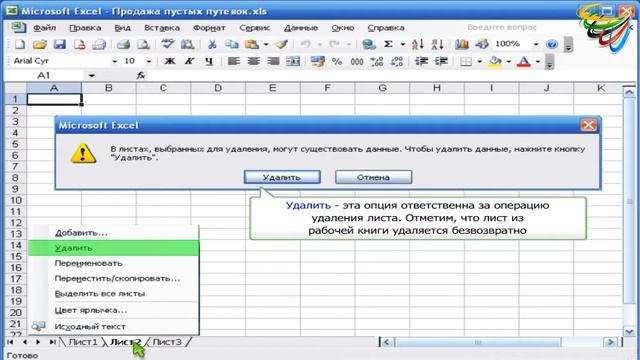This screenshot has height=360, width=640.
Task: Click the Font Color red A swatch
Action: coord(524,62)
